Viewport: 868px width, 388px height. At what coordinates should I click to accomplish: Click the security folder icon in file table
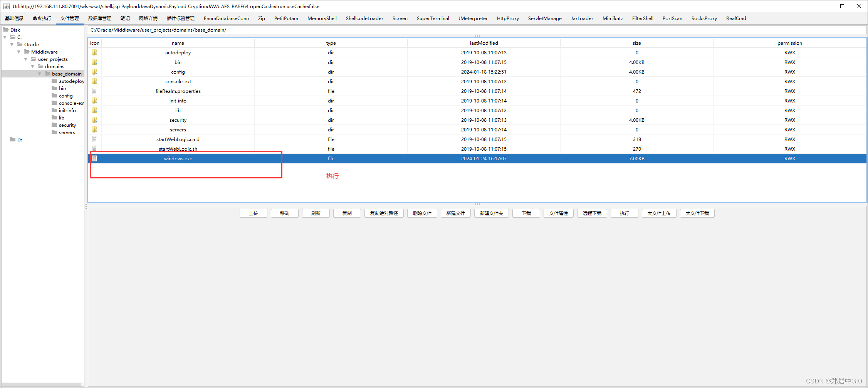pos(94,120)
